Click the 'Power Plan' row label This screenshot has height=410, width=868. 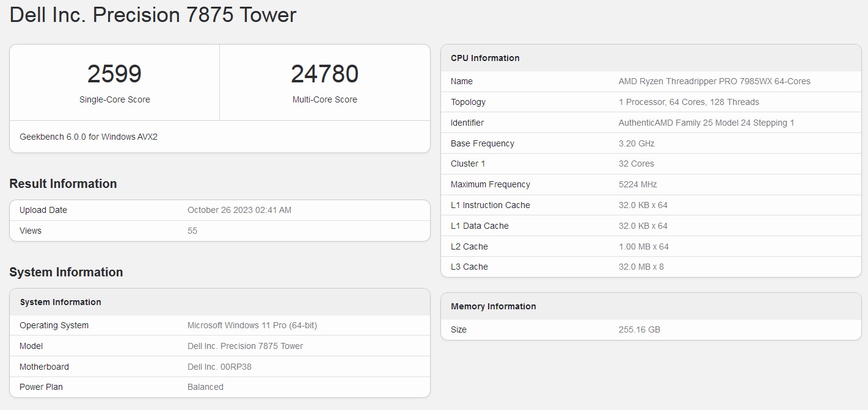point(42,387)
